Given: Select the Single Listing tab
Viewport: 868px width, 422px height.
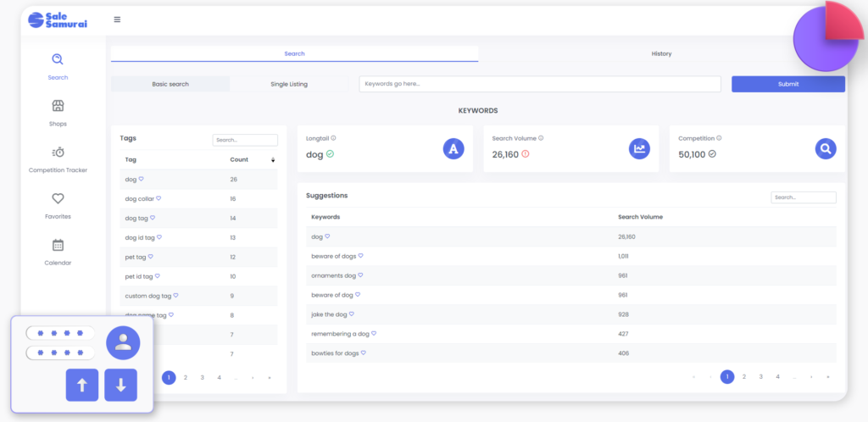Looking at the screenshot, I should [289, 84].
